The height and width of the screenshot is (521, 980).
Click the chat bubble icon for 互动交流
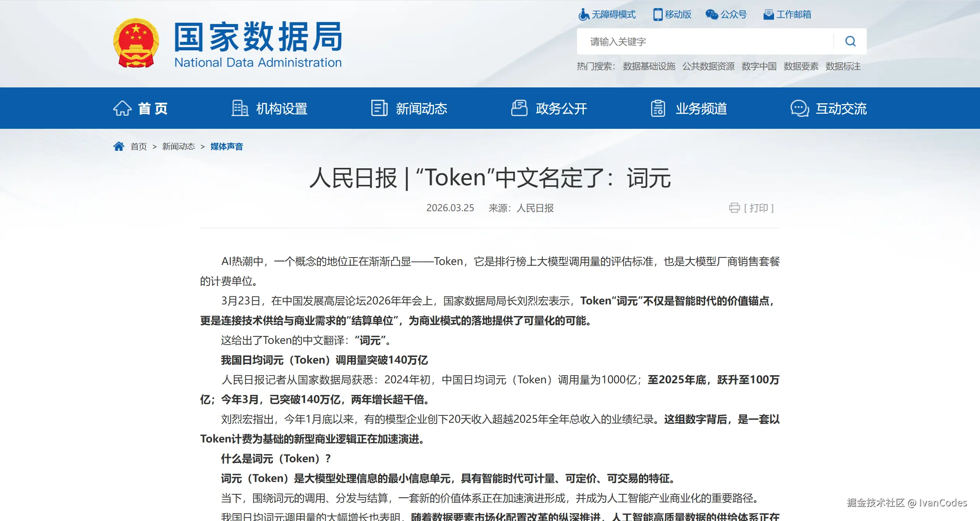point(800,109)
